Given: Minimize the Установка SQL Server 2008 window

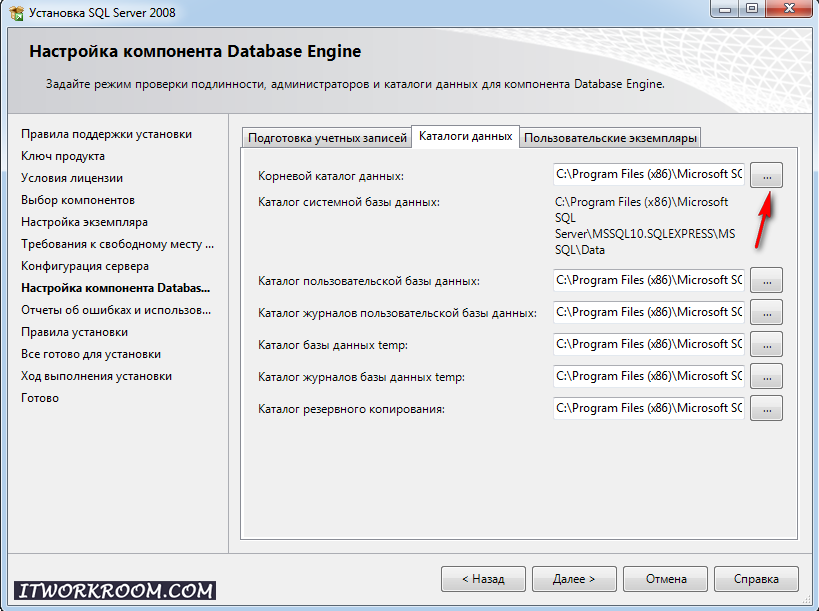Looking at the screenshot, I should point(726,9).
